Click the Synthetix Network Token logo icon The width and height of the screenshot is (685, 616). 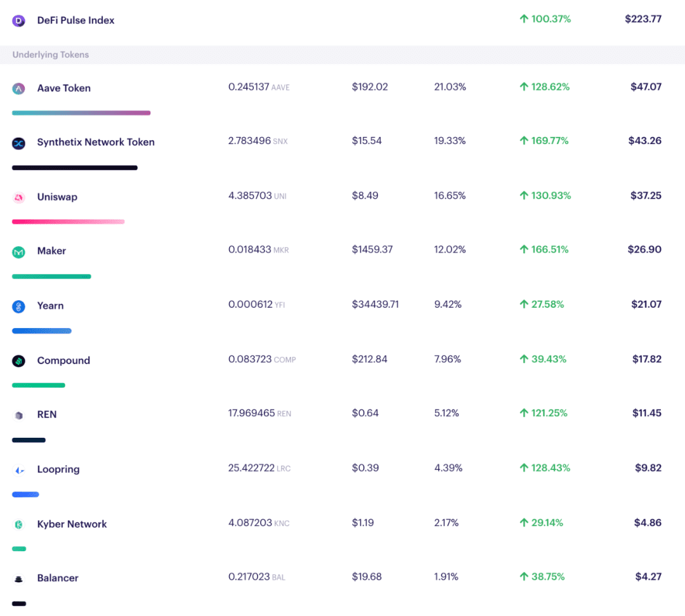click(18, 143)
